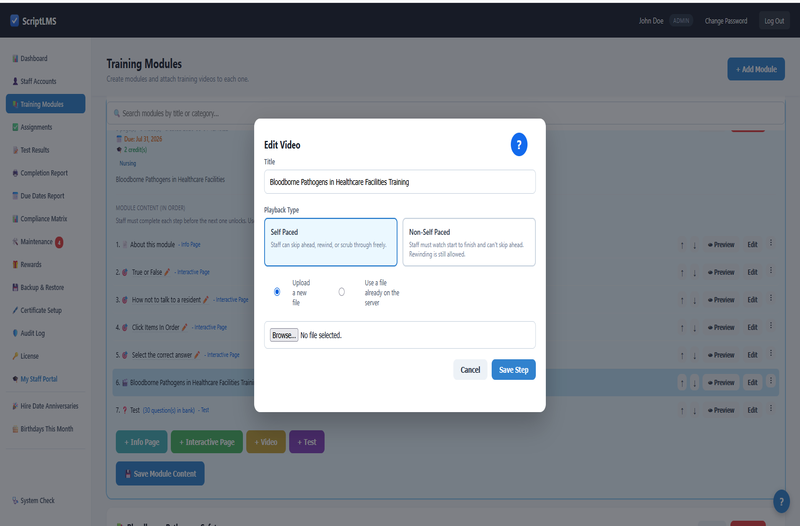Move 'True or False' step down
This screenshot has height=526, width=800.
pos(694,272)
